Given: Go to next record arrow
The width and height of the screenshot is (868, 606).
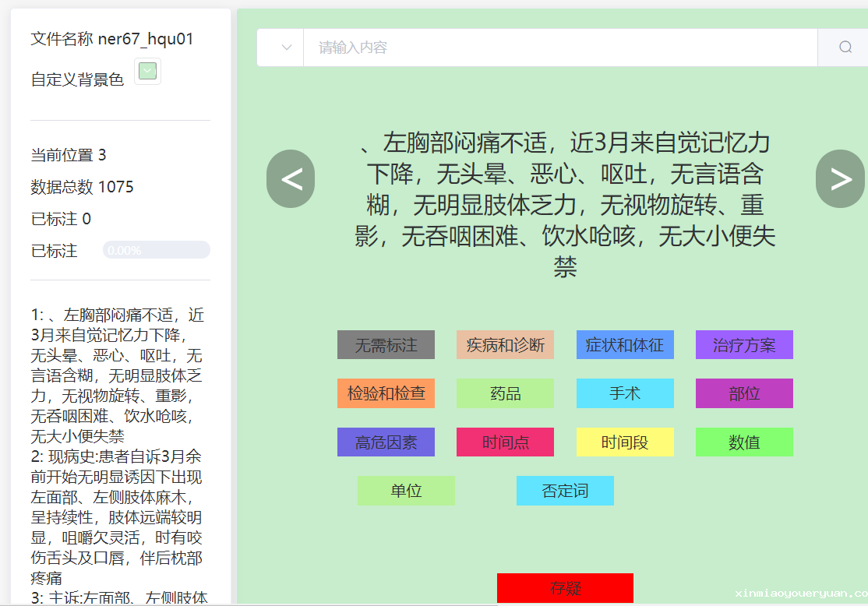Looking at the screenshot, I should 840,178.
